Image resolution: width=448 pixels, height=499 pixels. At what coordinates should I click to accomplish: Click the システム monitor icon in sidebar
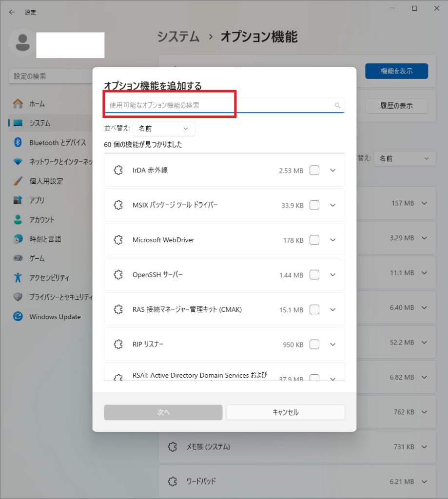pyautogui.click(x=18, y=123)
